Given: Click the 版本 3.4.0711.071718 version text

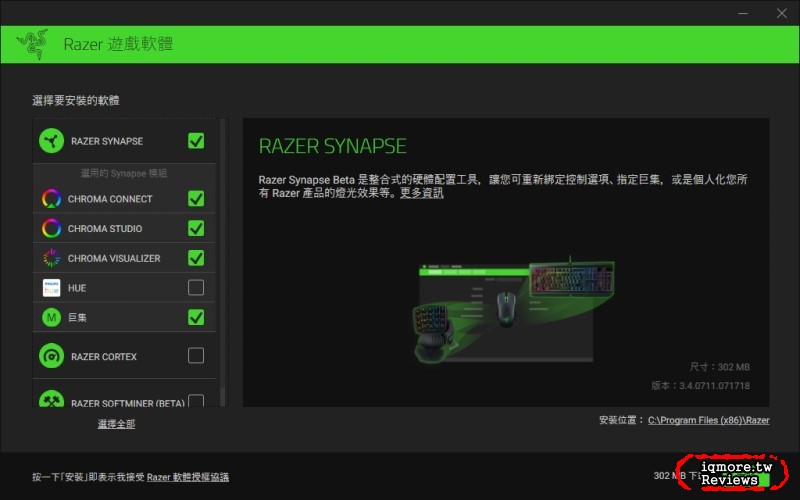Looking at the screenshot, I should tap(701, 386).
